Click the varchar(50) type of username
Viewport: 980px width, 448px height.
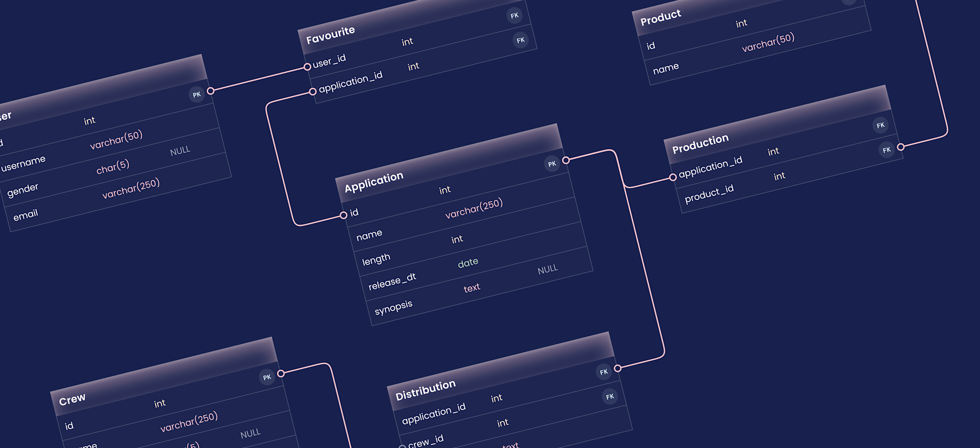coord(116,139)
